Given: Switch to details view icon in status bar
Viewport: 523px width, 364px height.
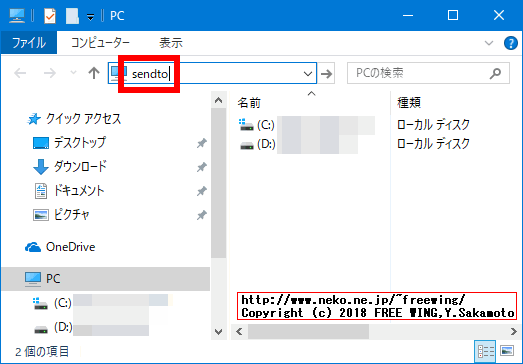Looking at the screenshot, I should [486, 351].
